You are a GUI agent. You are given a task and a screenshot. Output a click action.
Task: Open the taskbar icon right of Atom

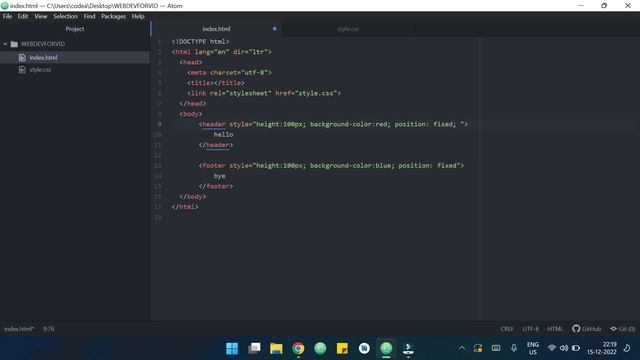pos(408,348)
